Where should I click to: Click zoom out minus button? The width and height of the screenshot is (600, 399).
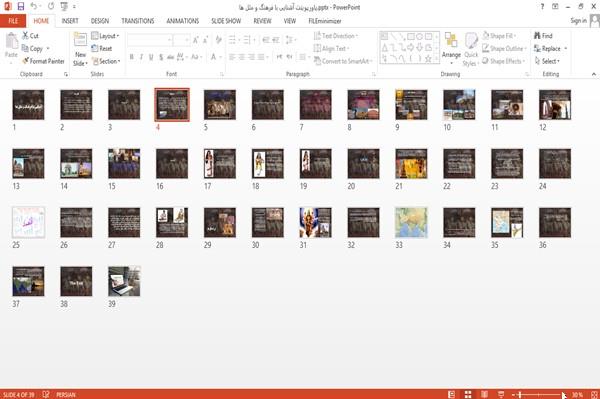[x=514, y=394]
